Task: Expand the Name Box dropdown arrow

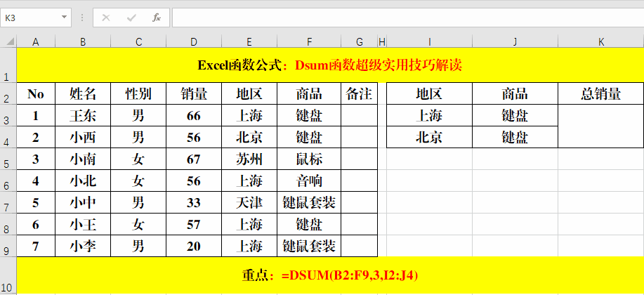Action: (65, 18)
